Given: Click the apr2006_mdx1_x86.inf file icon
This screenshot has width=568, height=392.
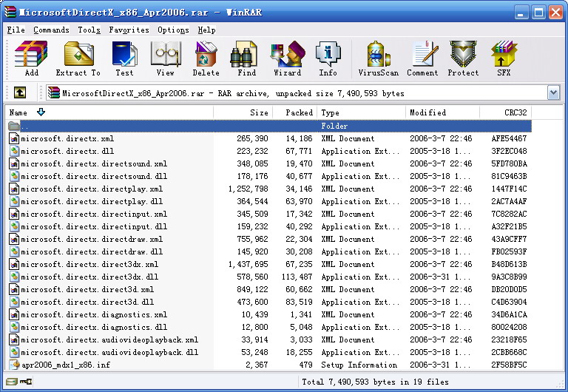Looking at the screenshot, I should click(14, 365).
